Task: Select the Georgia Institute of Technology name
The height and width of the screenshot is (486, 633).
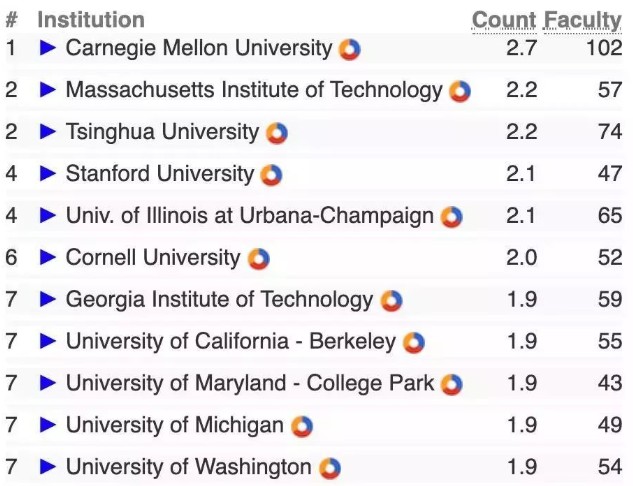Action: (x=220, y=300)
